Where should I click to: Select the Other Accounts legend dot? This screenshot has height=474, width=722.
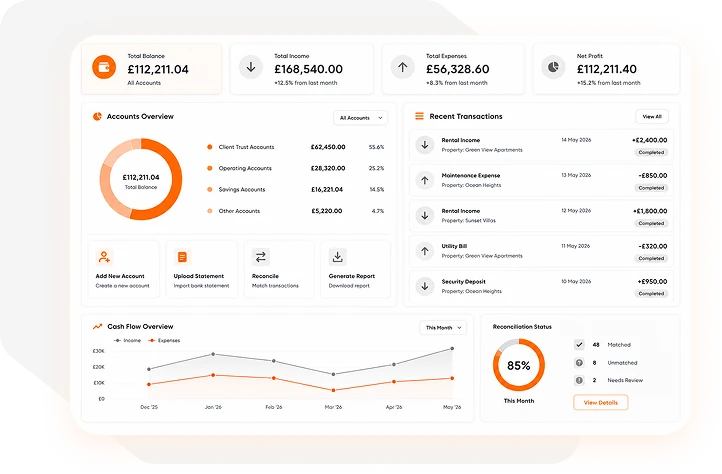(210, 211)
